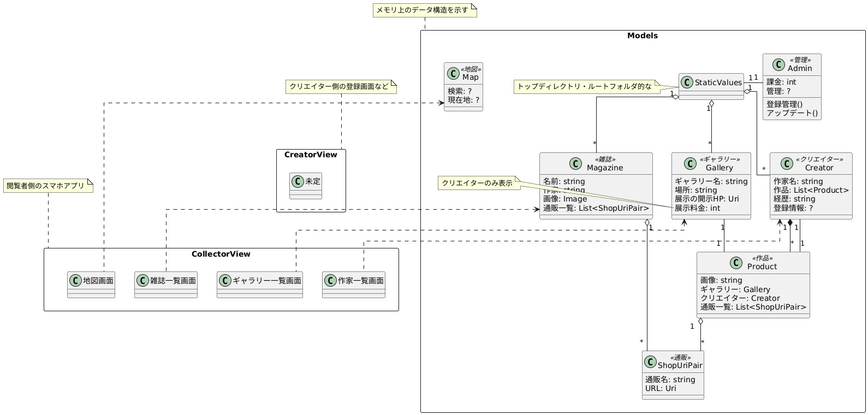The height and width of the screenshot is (415, 868).
Task: Select the 地図画面 class label
Action: click(99, 281)
